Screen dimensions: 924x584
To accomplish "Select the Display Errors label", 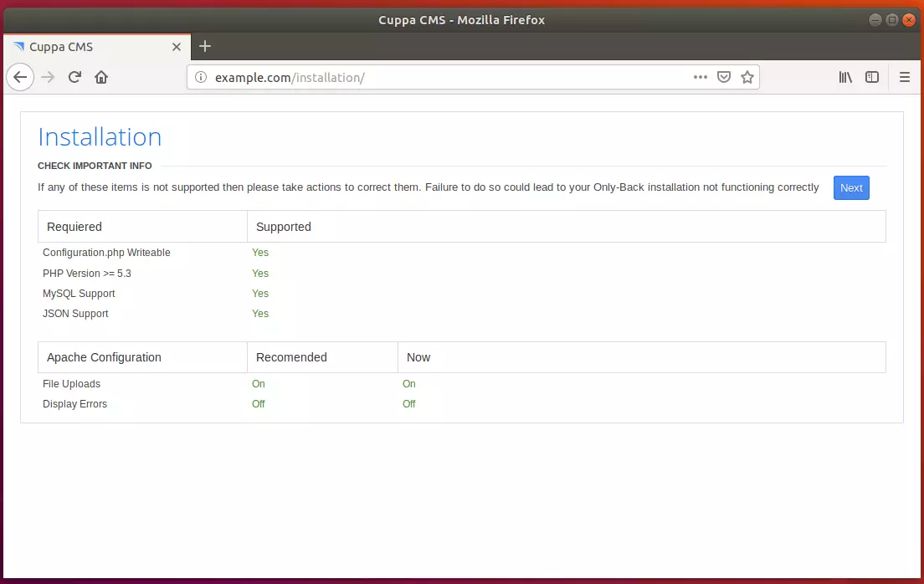I will pos(74,403).
